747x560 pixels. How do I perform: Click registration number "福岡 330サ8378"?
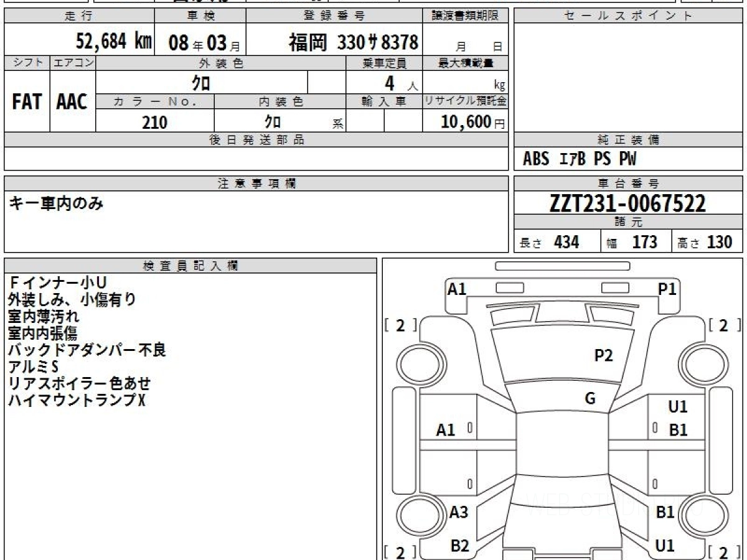[354, 42]
